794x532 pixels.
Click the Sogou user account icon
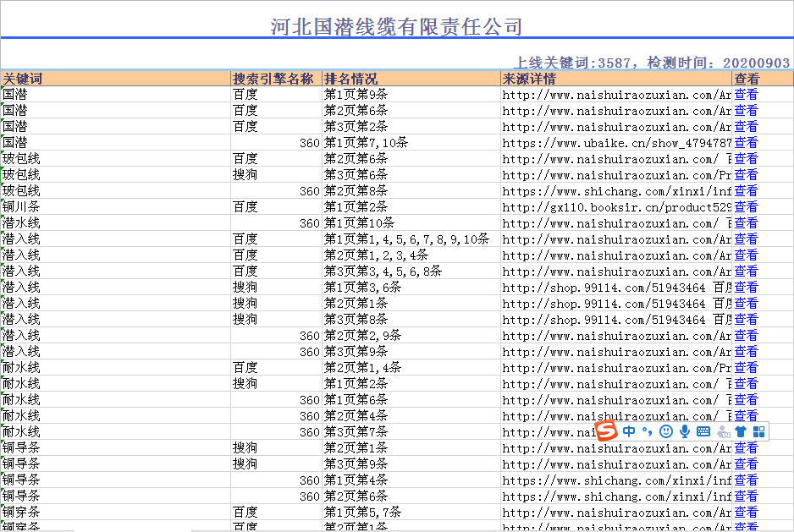tap(722, 431)
